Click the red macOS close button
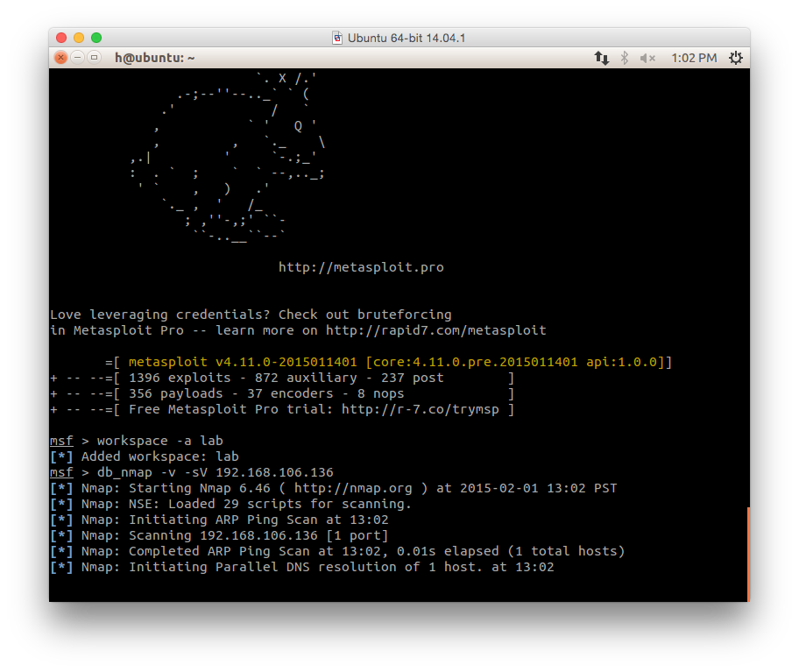 61,38
